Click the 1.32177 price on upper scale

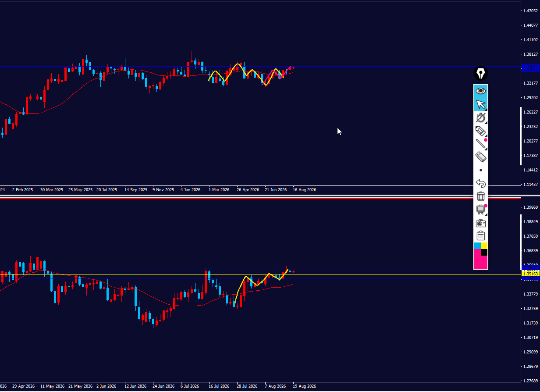tap(530, 83)
